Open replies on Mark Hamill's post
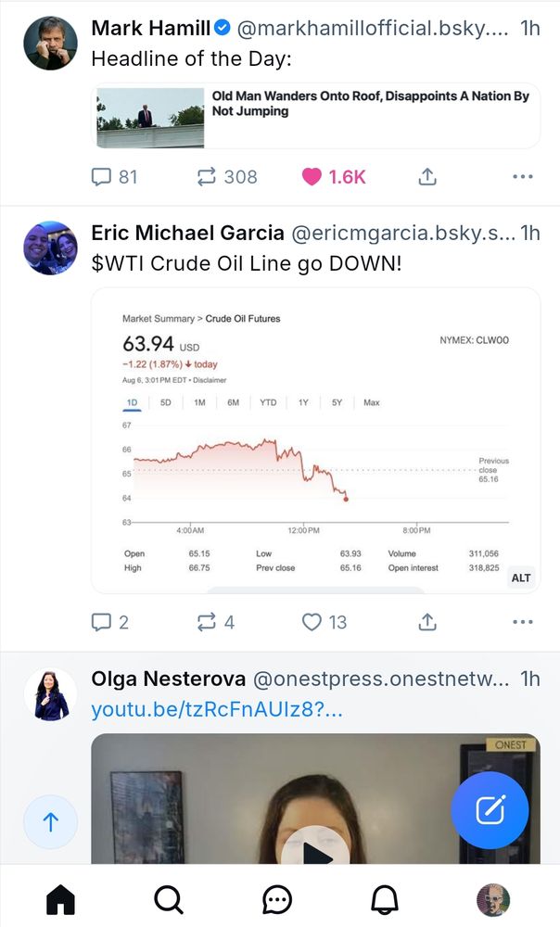 (x=114, y=177)
